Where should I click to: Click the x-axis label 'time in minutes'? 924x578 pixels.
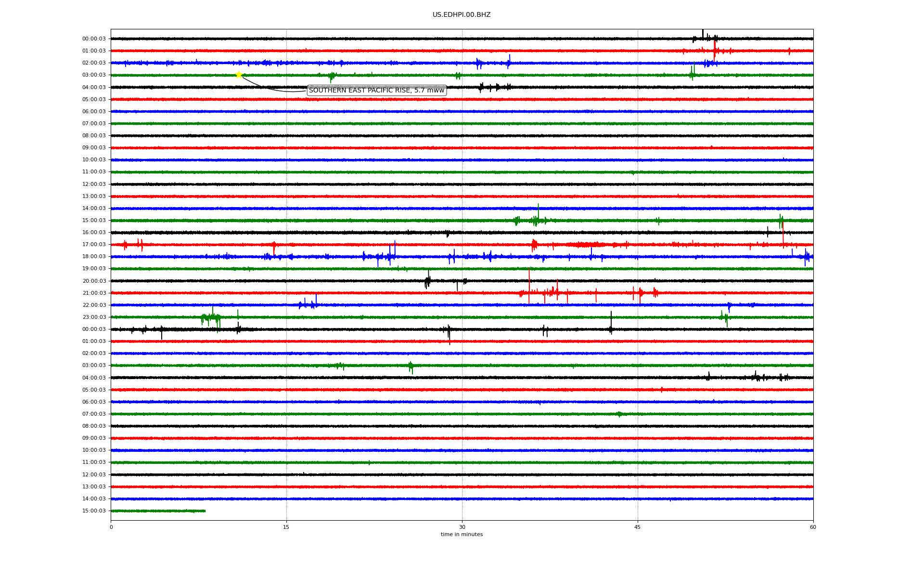tap(462, 535)
